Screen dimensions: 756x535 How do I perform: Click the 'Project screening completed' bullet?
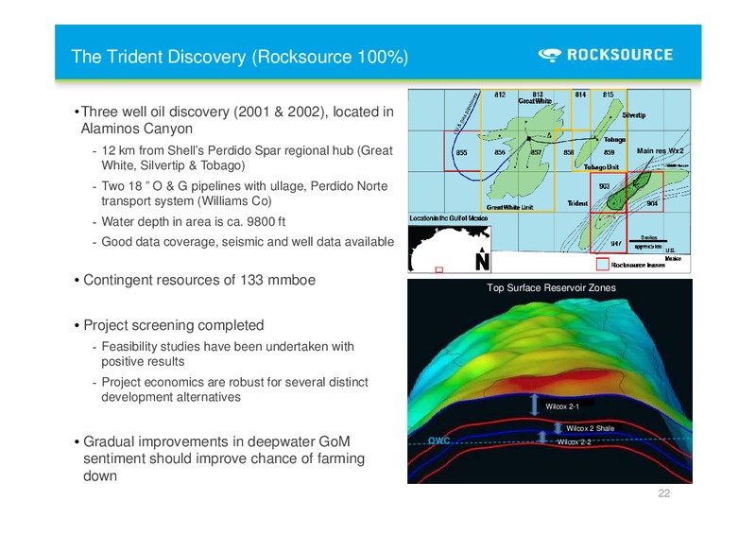[169, 325]
